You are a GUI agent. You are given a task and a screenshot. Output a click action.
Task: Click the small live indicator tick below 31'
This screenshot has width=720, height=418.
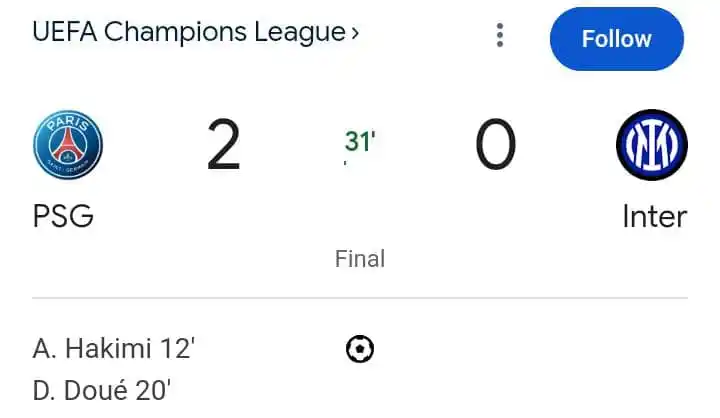tap(345, 163)
